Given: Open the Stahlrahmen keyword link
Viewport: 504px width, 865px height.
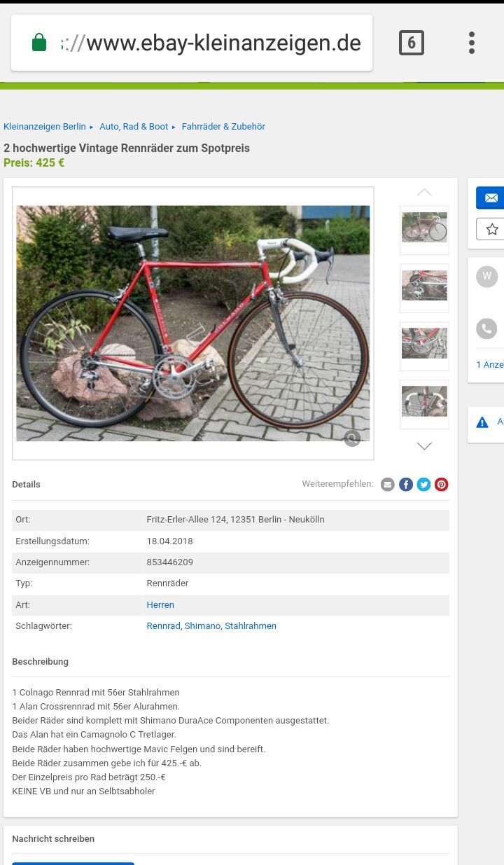Looking at the screenshot, I should coord(251,626).
